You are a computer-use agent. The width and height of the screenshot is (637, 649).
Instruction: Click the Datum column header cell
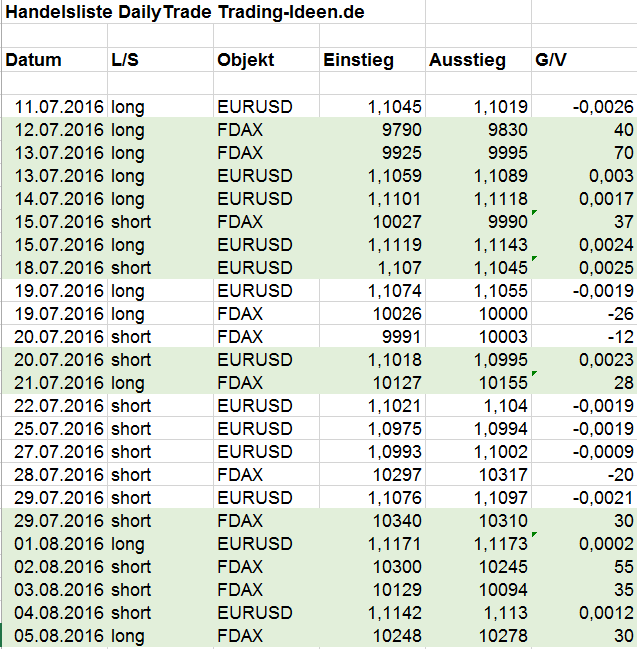tap(55, 60)
